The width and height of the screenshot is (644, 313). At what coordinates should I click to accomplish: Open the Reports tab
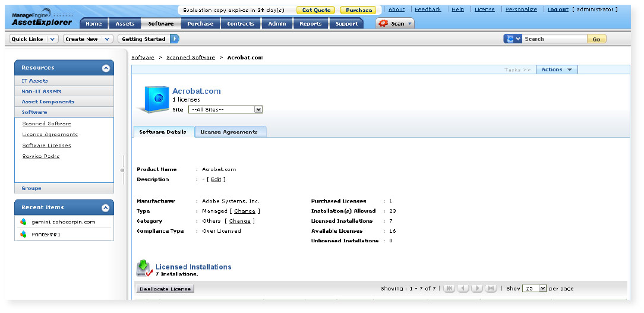point(311,24)
